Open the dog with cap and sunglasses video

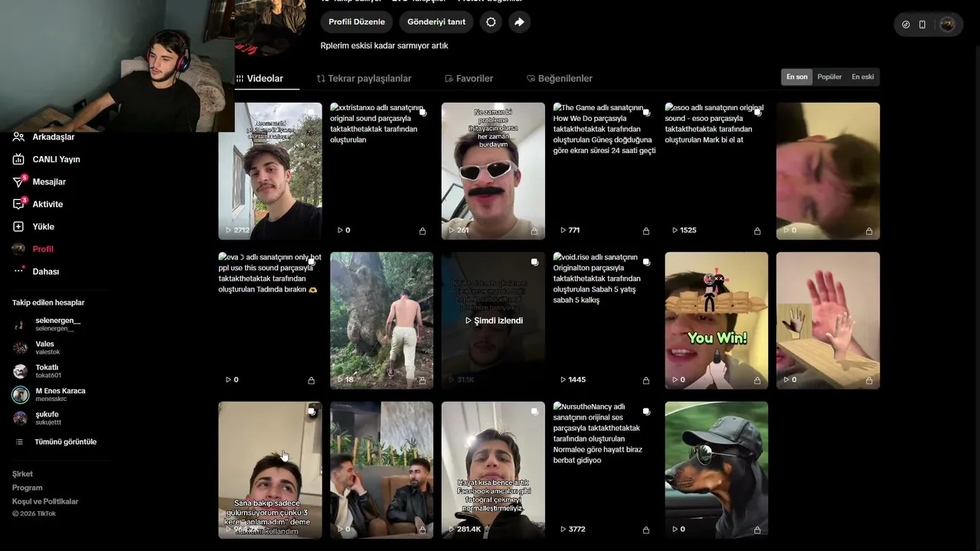coord(717,470)
